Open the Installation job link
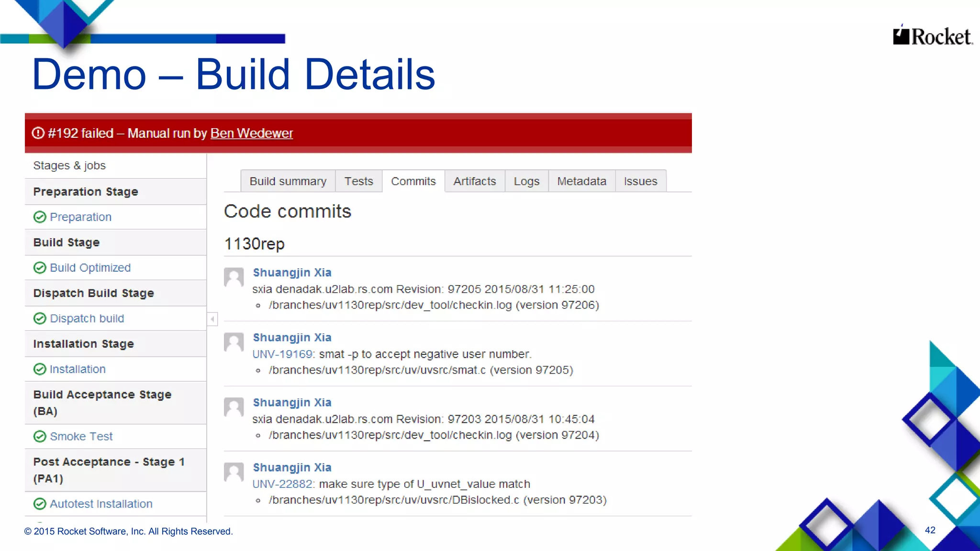The height and width of the screenshot is (551, 980). click(x=78, y=369)
